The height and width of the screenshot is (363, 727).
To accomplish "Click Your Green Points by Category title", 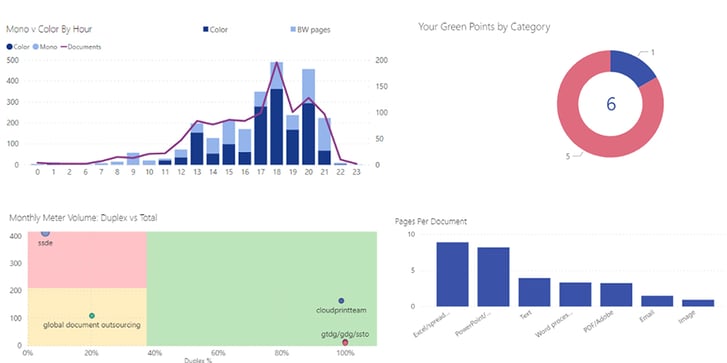I will click(x=484, y=26).
